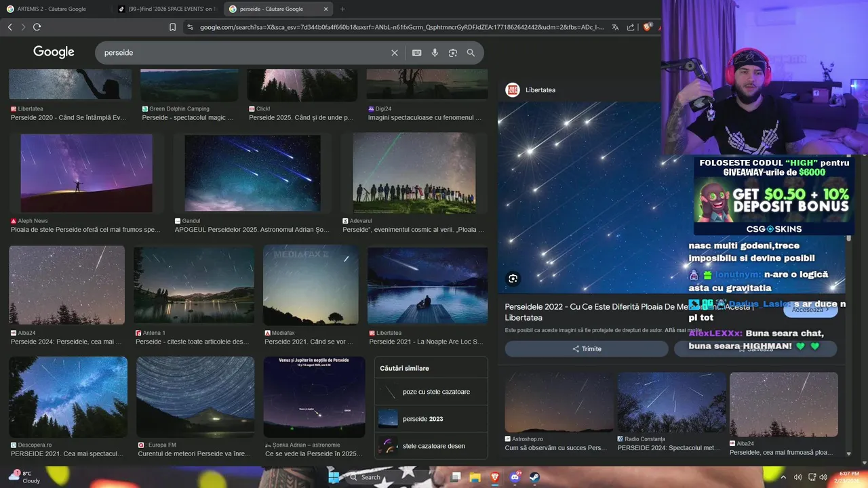Open site settings icon beside the URL

tap(190, 27)
